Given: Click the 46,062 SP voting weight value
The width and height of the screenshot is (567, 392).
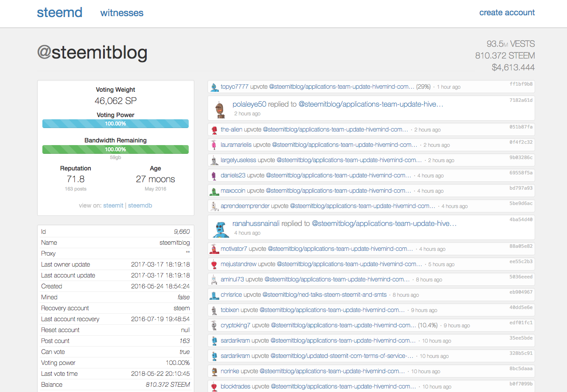Looking at the screenshot, I should point(116,101).
